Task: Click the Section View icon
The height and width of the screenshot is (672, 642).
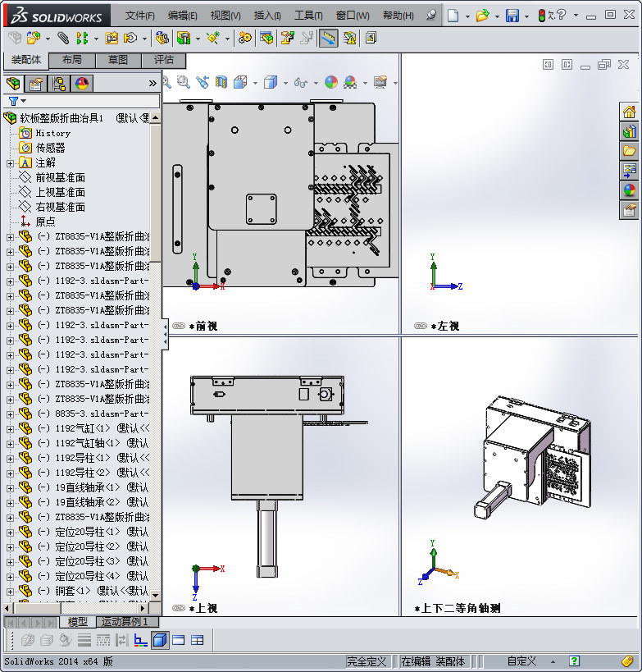Action: (x=221, y=82)
